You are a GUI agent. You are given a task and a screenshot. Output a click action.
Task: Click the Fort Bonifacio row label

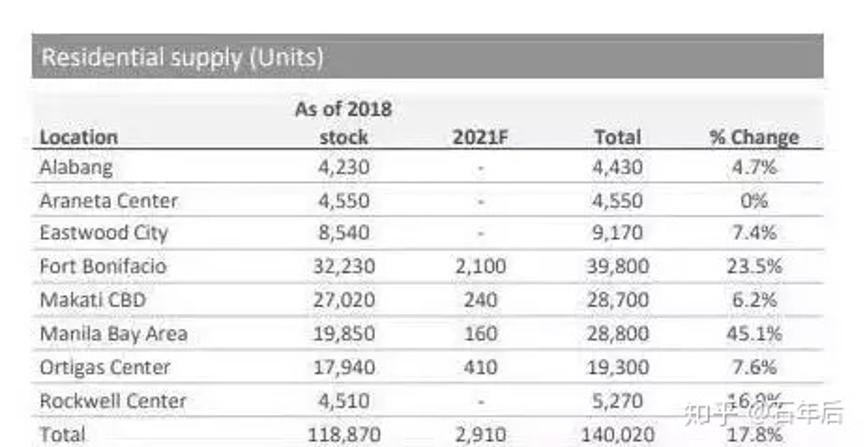pyautogui.click(x=102, y=266)
